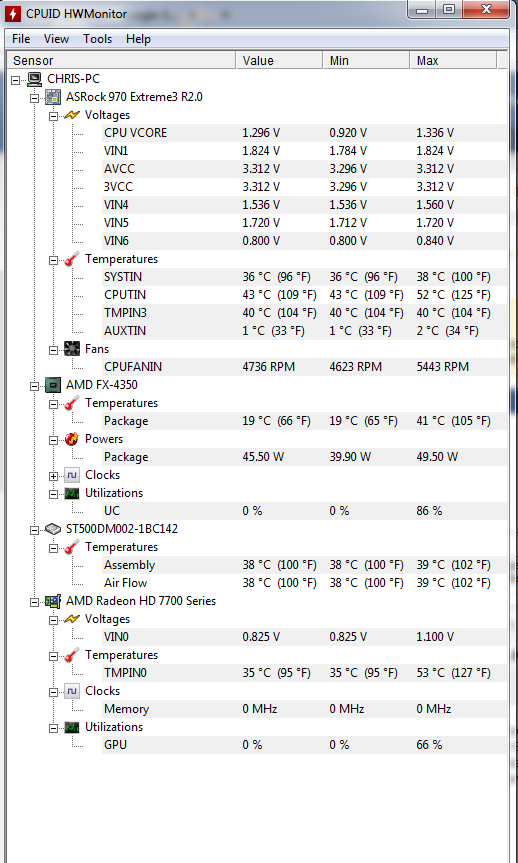Open the View menu
The width and height of the screenshot is (518, 863).
coord(56,39)
